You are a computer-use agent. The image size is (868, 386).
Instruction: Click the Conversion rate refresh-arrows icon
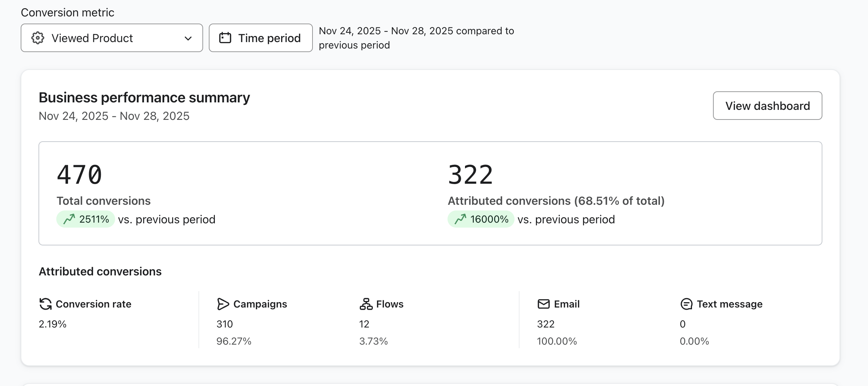45,304
